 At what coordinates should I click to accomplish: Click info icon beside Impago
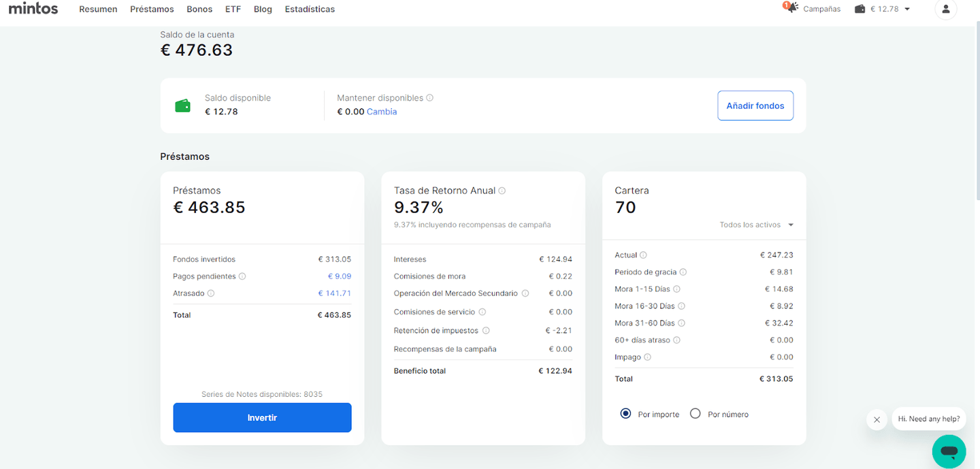647,357
